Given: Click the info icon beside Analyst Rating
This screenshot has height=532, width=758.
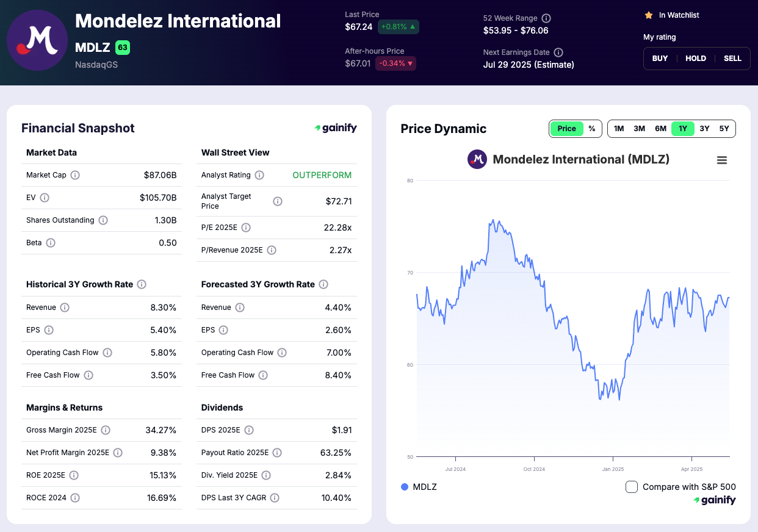Looking at the screenshot, I should tap(259, 175).
